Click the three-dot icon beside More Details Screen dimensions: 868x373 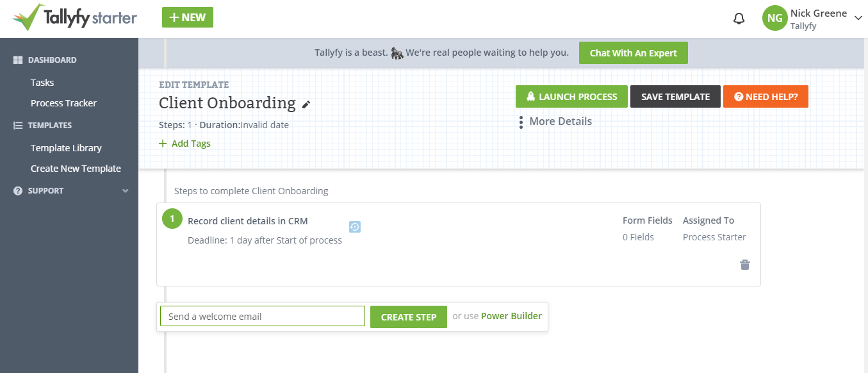[x=521, y=121]
